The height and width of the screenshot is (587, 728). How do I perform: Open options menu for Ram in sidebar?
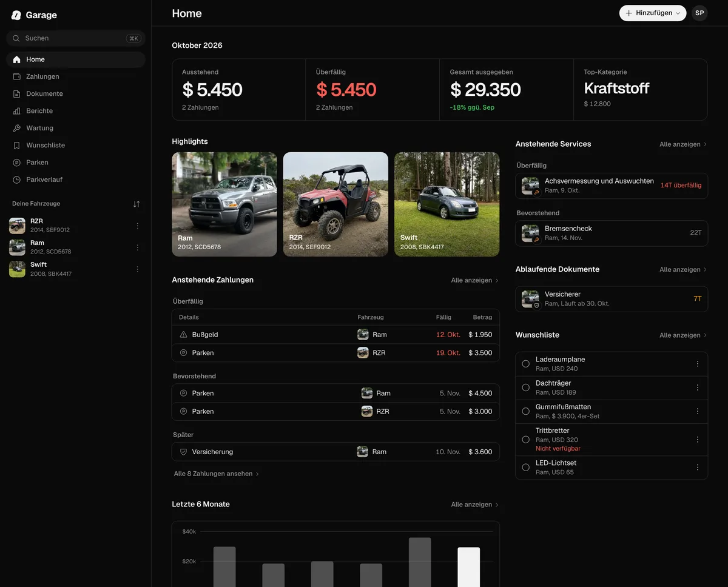137,247
